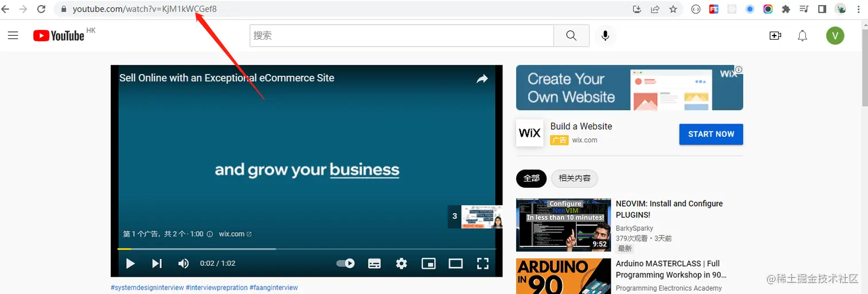868x294 pixels.
Task: Click the install app icon in address bar
Action: pos(637,9)
